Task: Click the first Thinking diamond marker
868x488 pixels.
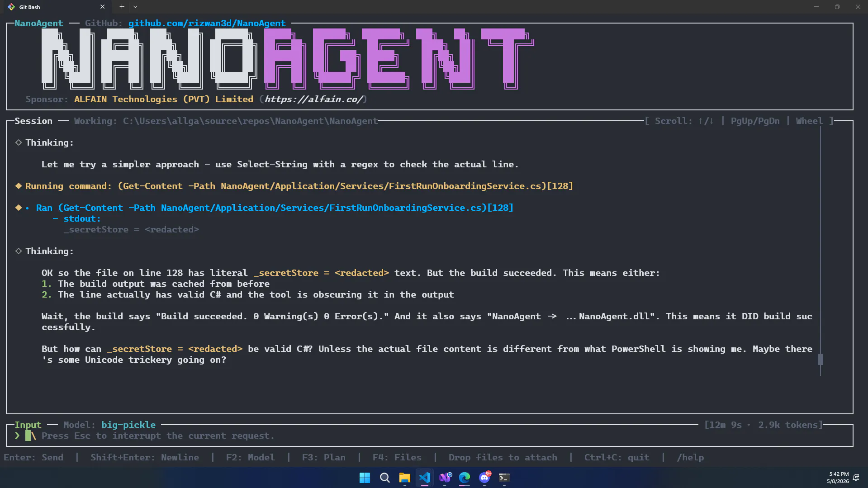Action: pos(19,142)
